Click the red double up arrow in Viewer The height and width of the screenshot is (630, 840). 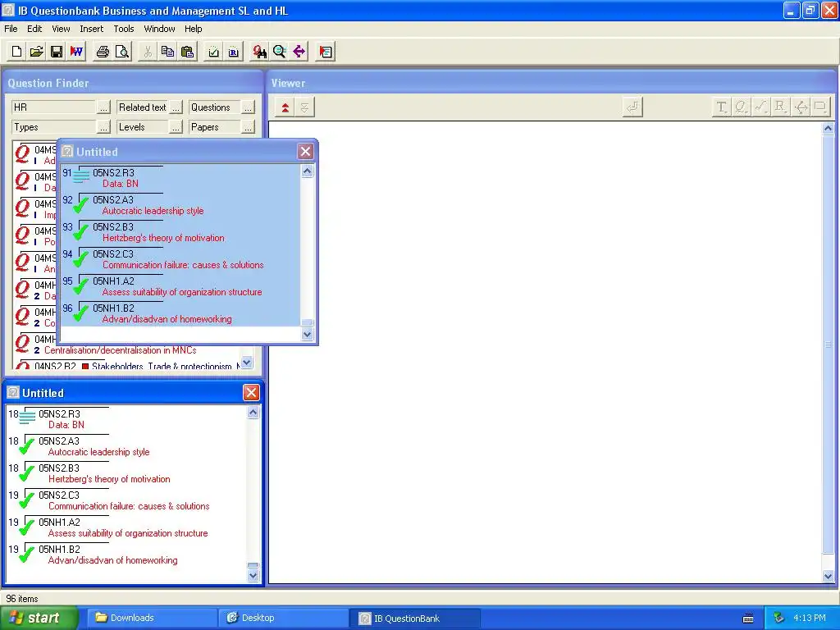[285, 107]
